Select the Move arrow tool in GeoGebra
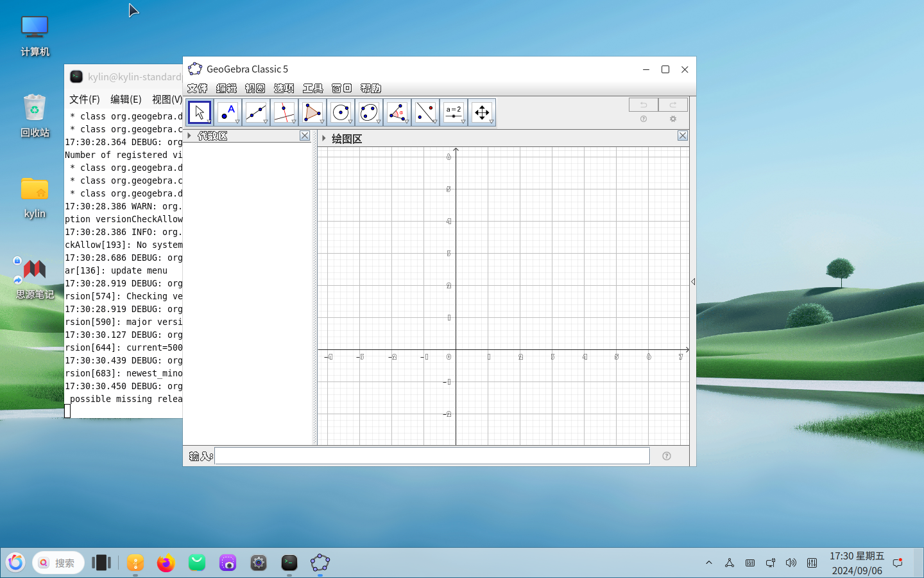The width and height of the screenshot is (924, 578). 200,112
